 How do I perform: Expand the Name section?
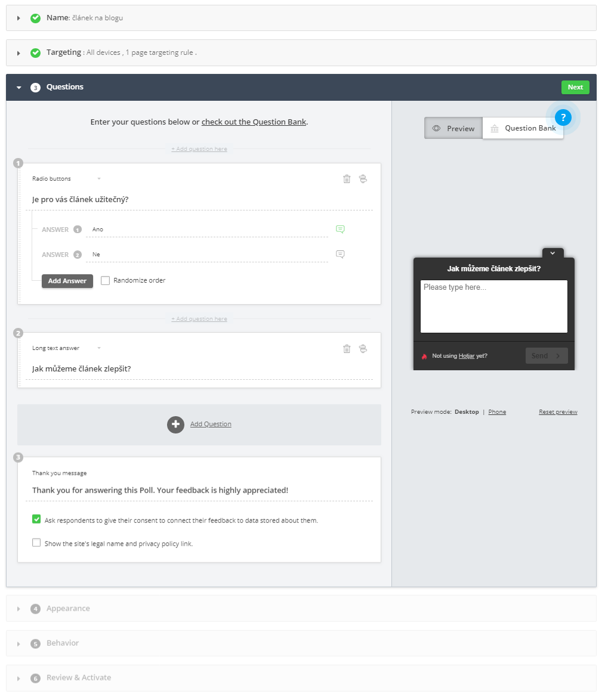click(x=18, y=18)
